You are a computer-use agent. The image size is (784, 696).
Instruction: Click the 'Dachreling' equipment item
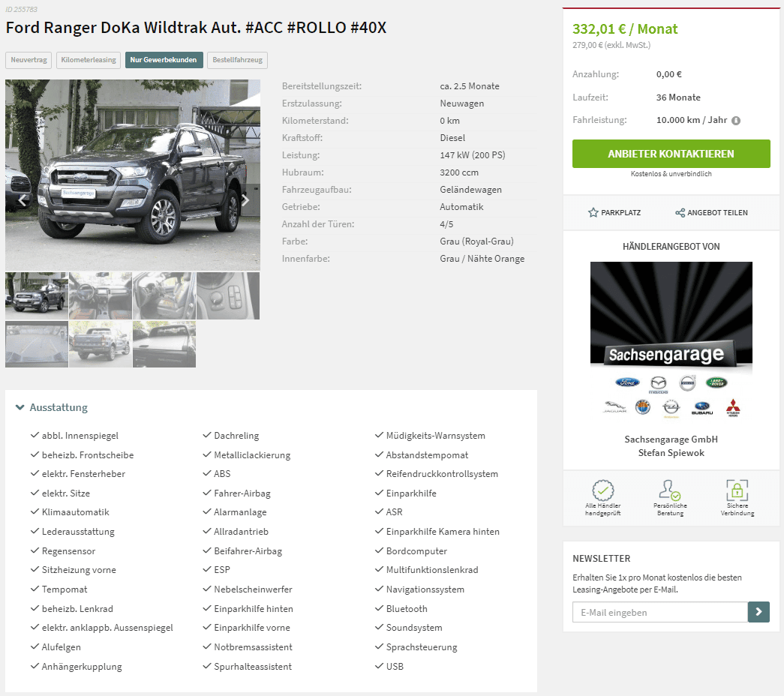(x=236, y=436)
